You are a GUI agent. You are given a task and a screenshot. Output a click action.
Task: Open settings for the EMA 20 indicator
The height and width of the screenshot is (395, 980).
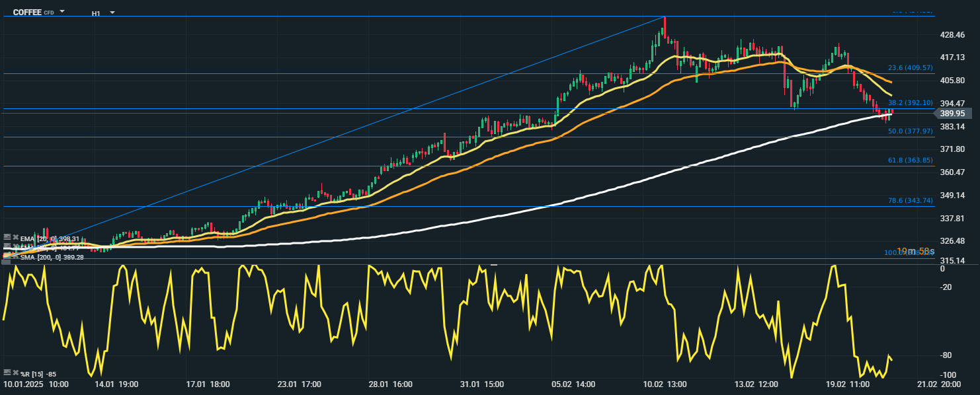point(7,238)
